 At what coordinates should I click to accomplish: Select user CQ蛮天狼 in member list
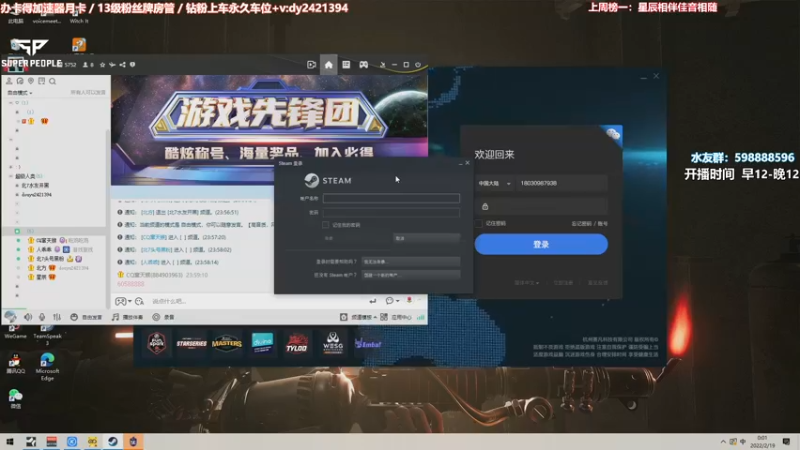click(46, 240)
